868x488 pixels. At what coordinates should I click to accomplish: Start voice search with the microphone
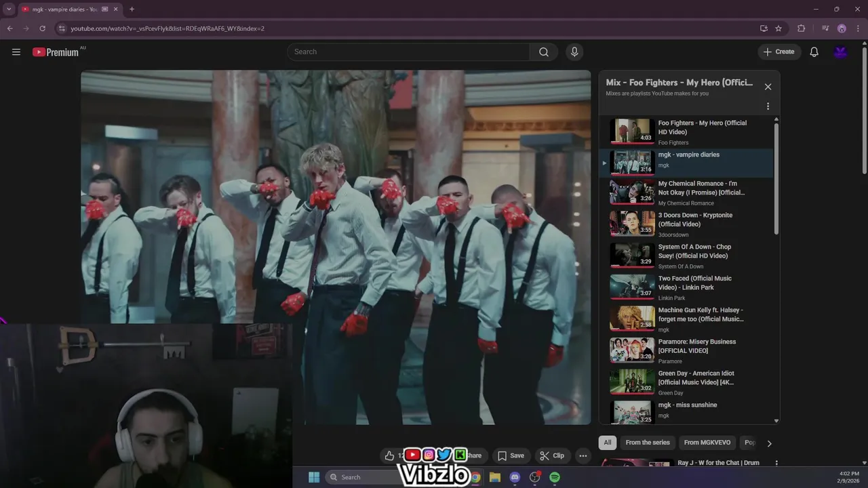574,52
